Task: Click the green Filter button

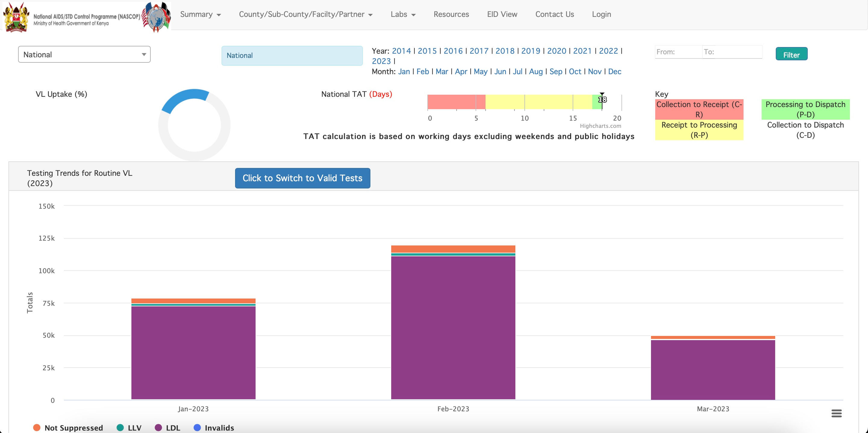Action: (791, 54)
